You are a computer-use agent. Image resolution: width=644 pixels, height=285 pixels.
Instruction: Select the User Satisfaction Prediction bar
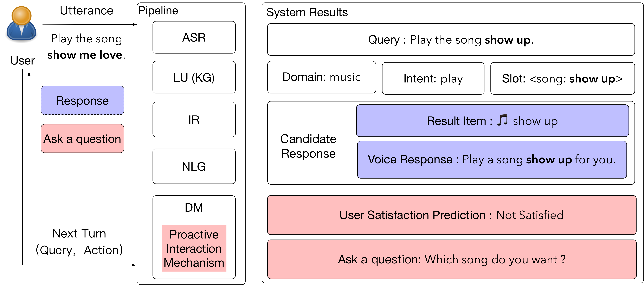[x=452, y=215]
